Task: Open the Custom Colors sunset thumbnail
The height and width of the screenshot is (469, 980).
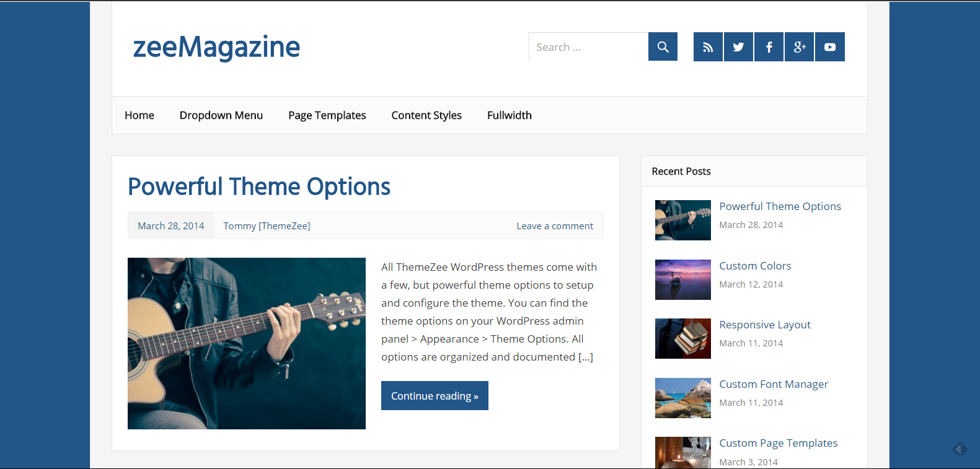Action: [x=682, y=279]
